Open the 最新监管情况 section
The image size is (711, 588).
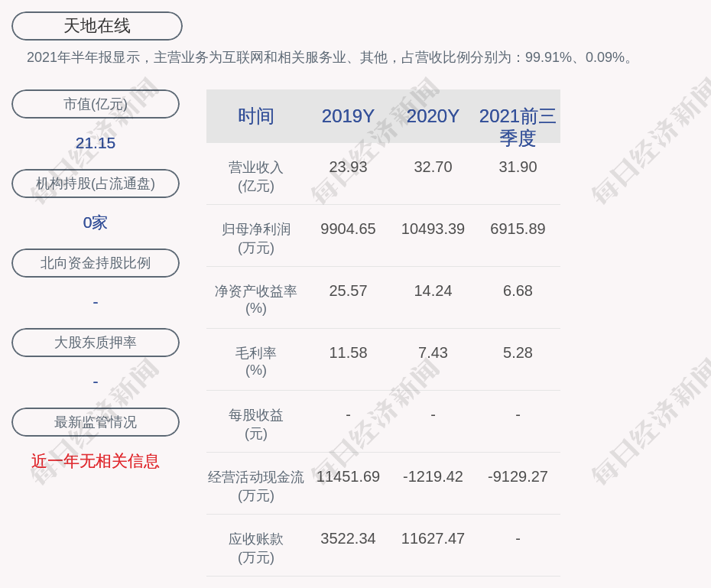(x=96, y=422)
